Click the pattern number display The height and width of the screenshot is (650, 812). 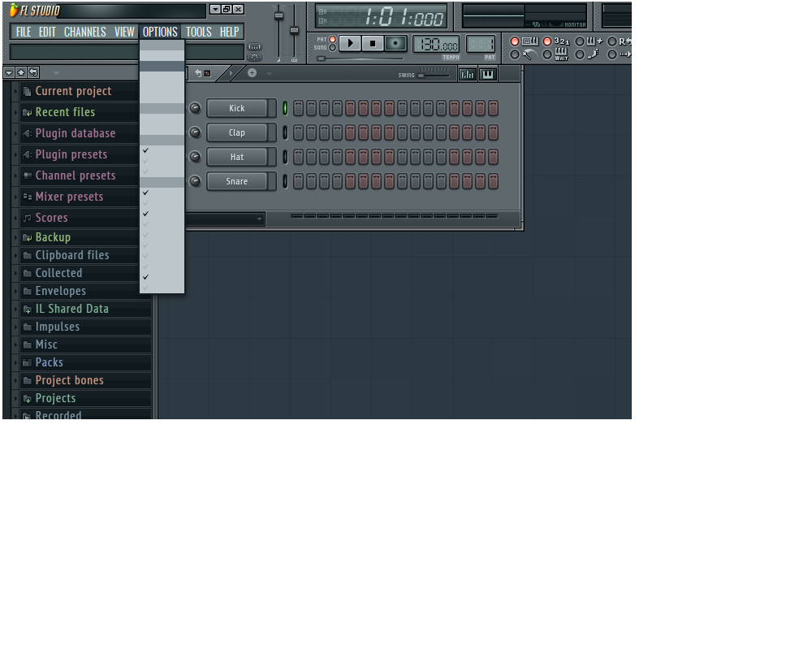481,45
